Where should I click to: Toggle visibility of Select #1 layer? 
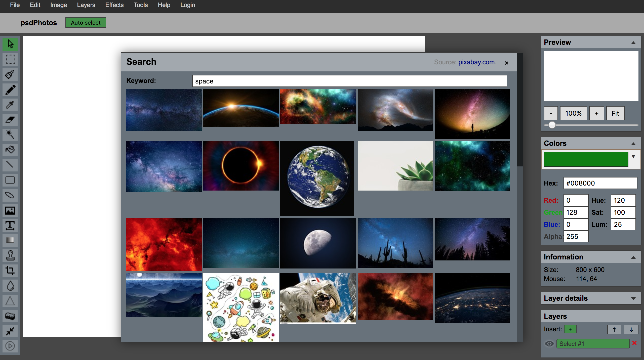(549, 344)
